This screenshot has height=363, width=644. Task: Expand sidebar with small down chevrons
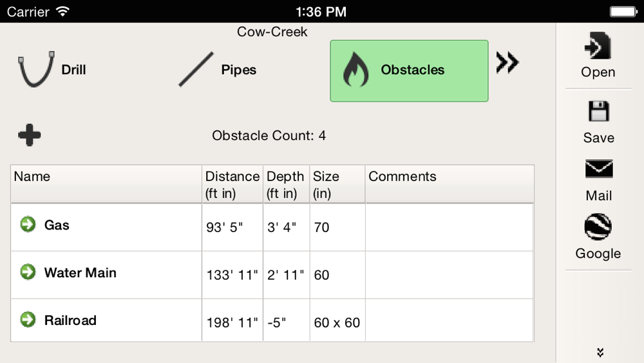tap(600, 352)
